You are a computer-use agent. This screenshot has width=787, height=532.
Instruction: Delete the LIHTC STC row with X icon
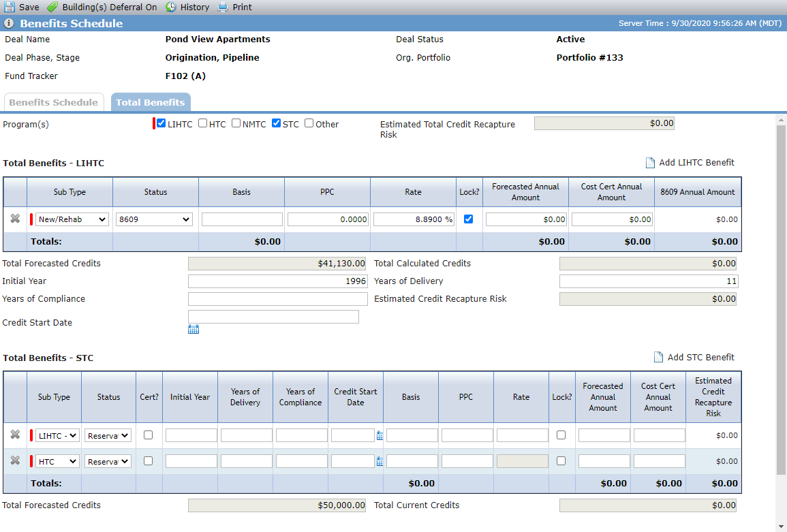coord(15,435)
